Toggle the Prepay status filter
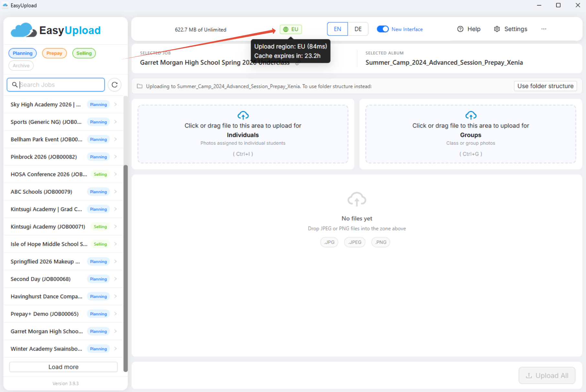This screenshot has height=392, width=586. click(x=54, y=53)
